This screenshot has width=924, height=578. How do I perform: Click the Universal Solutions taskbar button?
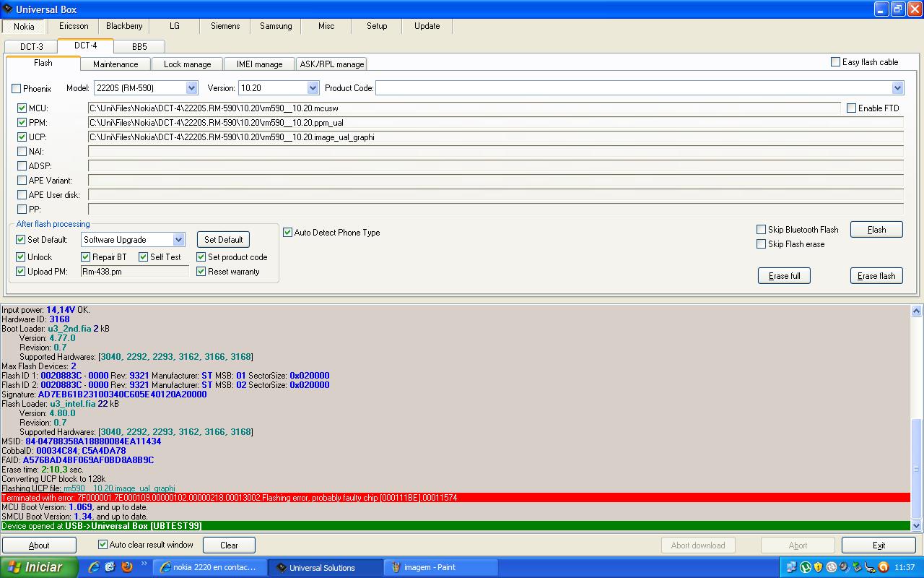326,567
